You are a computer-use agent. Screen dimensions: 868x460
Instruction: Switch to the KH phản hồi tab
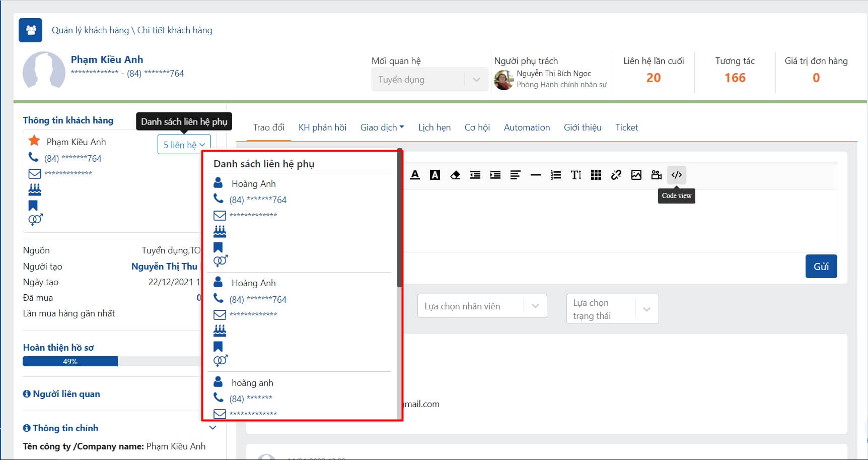(322, 127)
